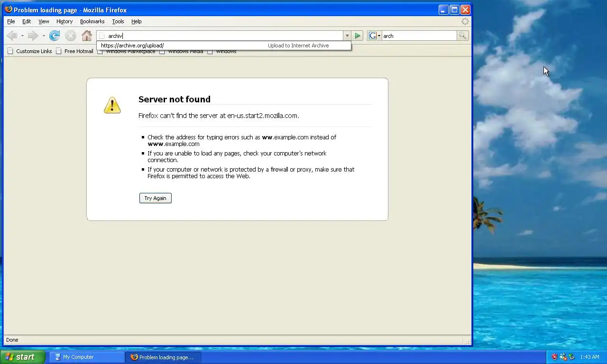Open the search engine chooser dropdown
Screen dimensions: 607x364
379,36
